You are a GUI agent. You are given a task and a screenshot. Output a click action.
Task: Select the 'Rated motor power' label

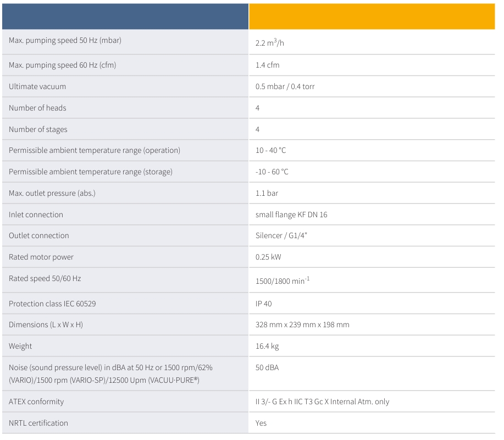coord(41,257)
